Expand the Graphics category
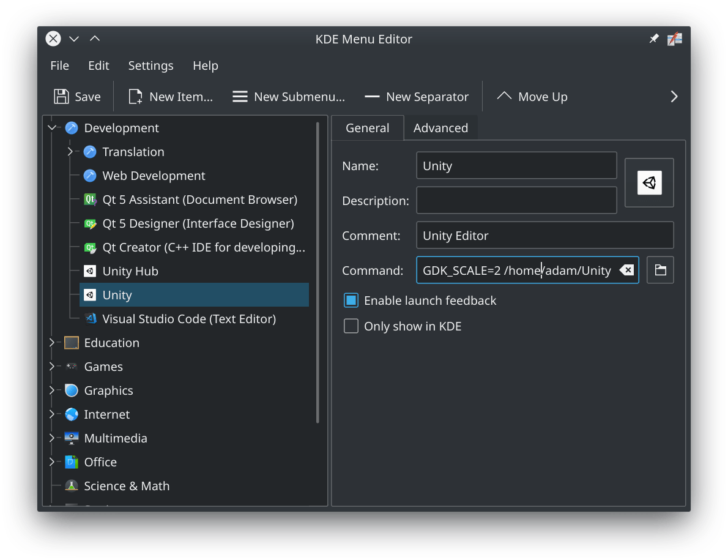Viewport: 728px width, 560px height. click(52, 390)
